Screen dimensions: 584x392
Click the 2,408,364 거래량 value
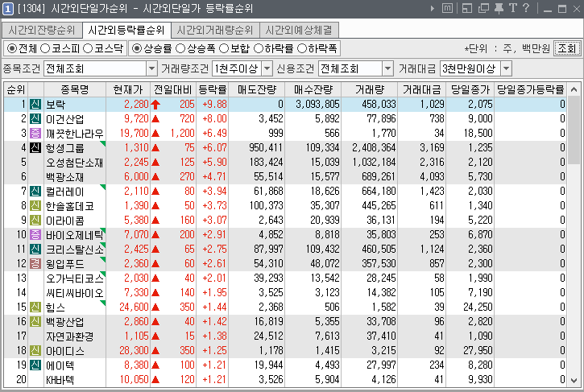point(374,148)
